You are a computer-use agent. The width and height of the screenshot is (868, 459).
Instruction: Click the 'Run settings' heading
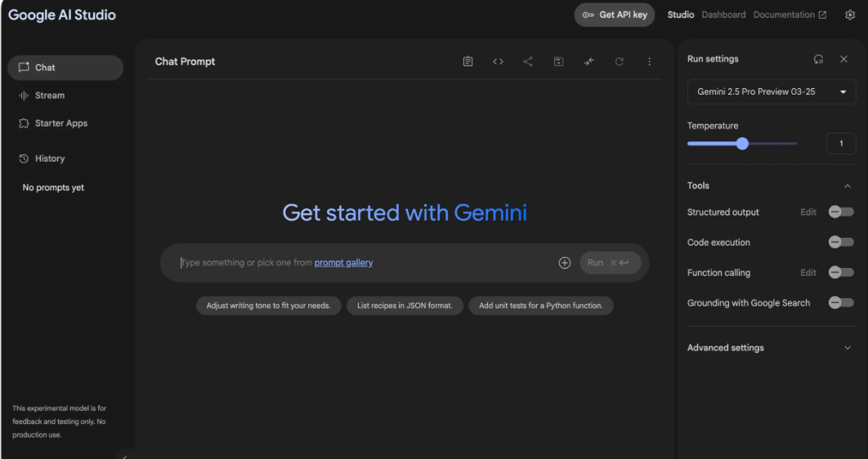(713, 59)
